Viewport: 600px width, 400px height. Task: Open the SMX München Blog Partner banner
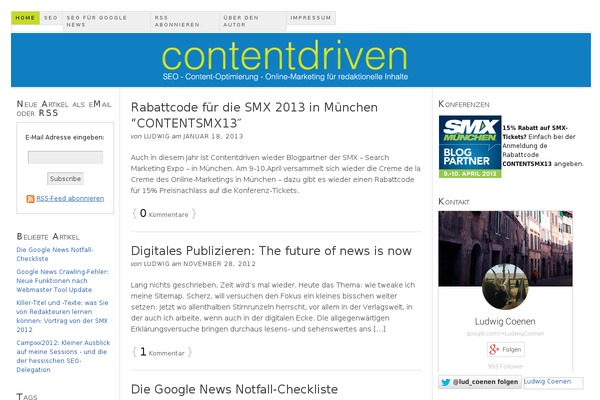coord(470,147)
